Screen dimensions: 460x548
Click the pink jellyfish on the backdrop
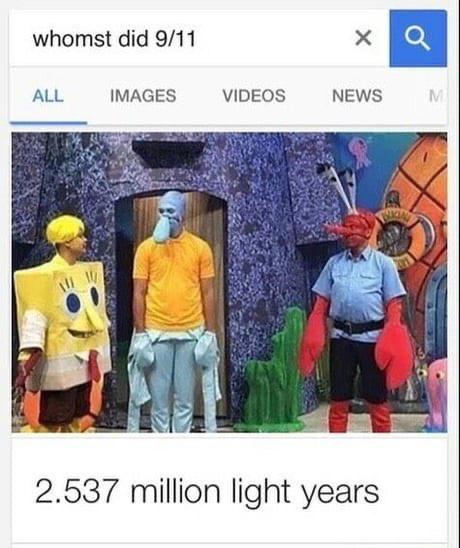click(x=360, y=151)
